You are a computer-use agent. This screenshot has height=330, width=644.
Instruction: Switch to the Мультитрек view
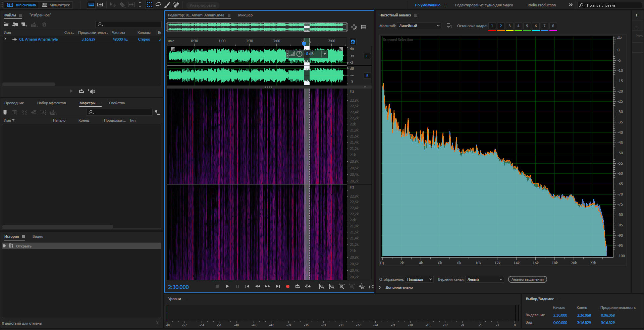coord(56,5)
